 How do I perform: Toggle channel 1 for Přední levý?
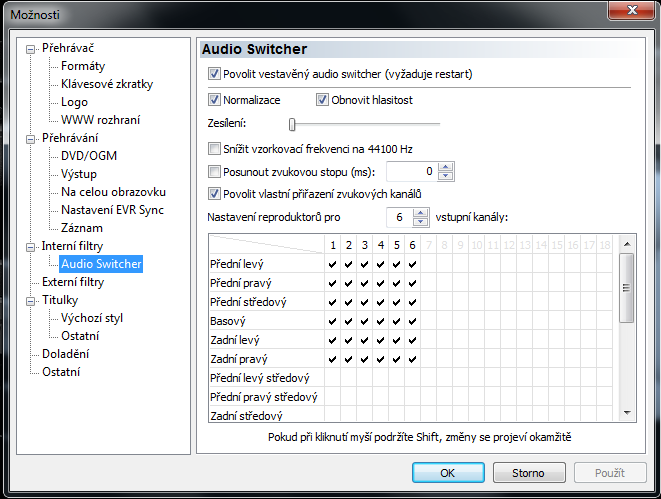333,264
